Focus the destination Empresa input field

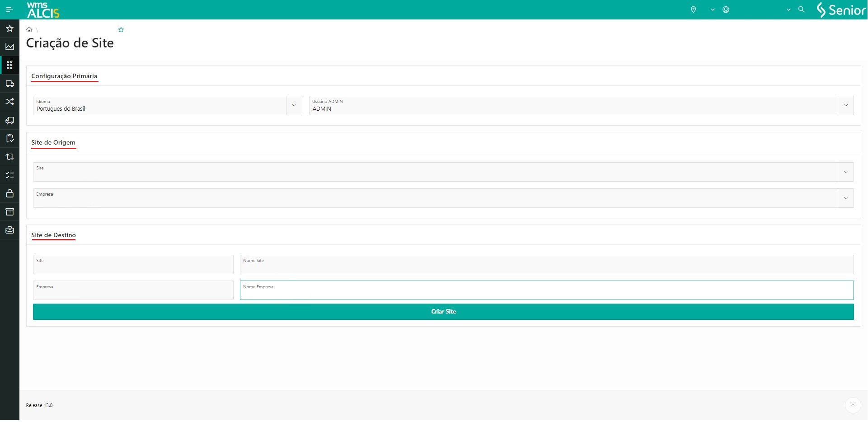pos(133,291)
